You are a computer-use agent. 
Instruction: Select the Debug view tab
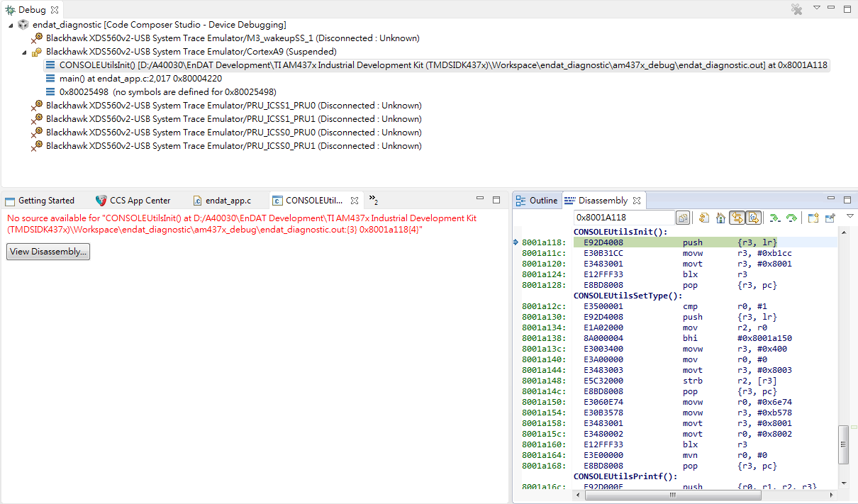coord(32,10)
